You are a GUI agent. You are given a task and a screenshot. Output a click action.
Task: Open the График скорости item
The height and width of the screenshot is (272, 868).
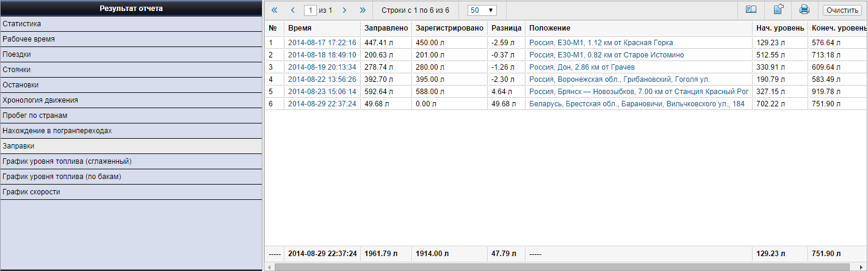coord(131,192)
